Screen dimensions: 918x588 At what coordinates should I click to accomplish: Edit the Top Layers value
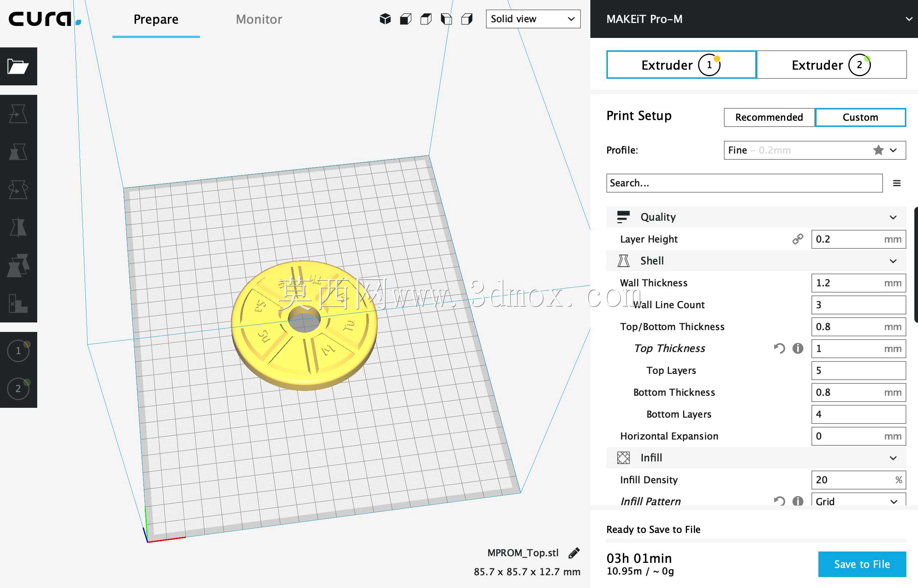click(x=859, y=370)
